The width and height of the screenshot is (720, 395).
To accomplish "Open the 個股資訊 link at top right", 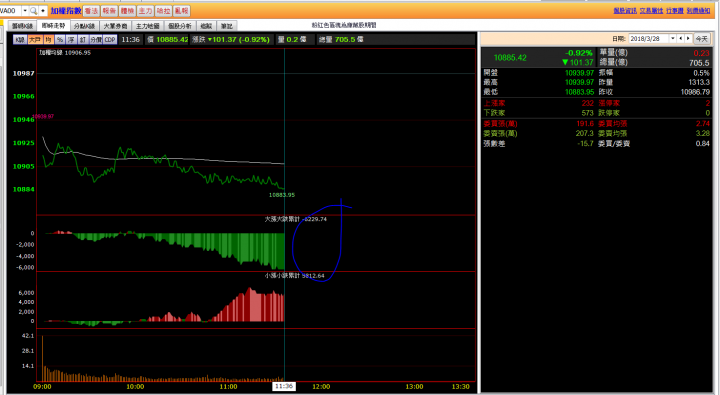I will [x=625, y=11].
